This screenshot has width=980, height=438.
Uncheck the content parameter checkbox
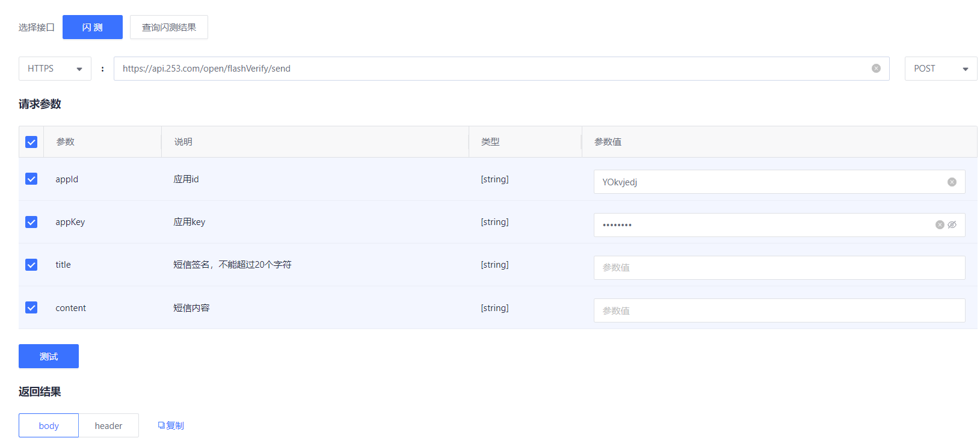[31, 308]
